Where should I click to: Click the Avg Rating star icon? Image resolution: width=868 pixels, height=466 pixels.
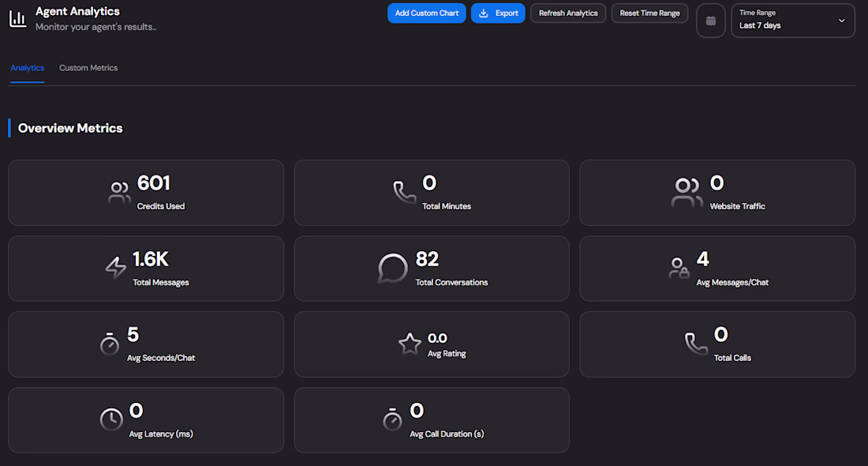pyautogui.click(x=410, y=344)
